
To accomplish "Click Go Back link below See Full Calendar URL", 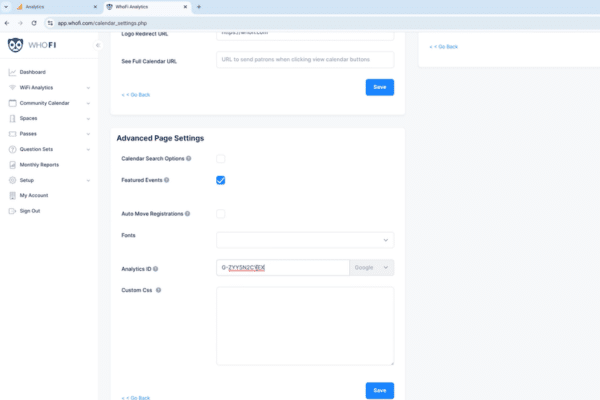I will tap(136, 95).
